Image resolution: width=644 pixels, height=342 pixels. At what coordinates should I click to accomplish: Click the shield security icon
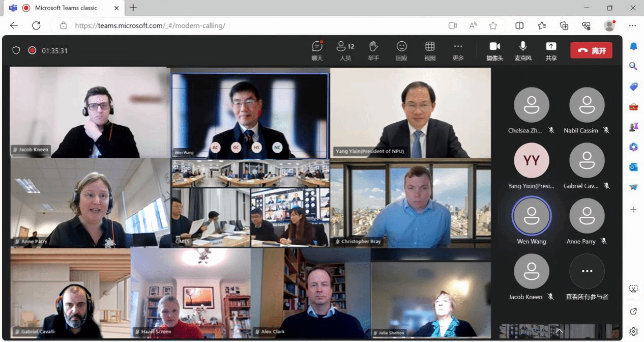tap(16, 50)
